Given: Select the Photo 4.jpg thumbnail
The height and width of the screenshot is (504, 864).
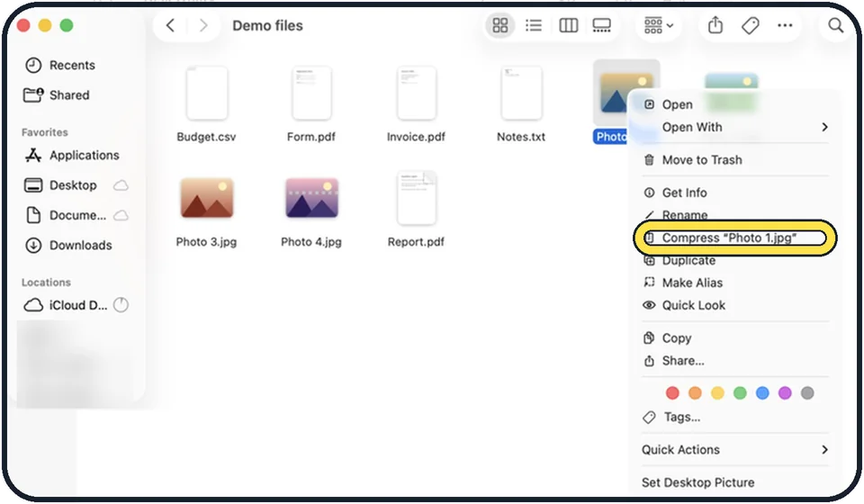Looking at the screenshot, I should (x=311, y=198).
